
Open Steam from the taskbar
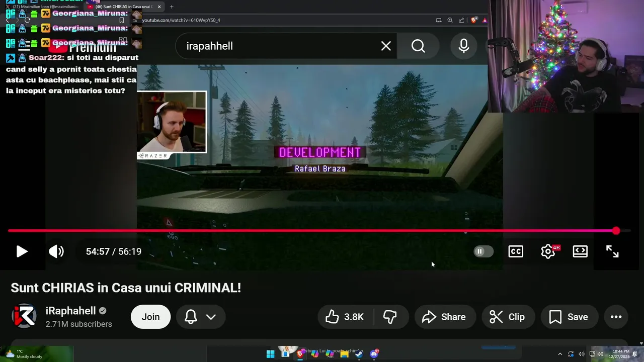tap(359, 354)
